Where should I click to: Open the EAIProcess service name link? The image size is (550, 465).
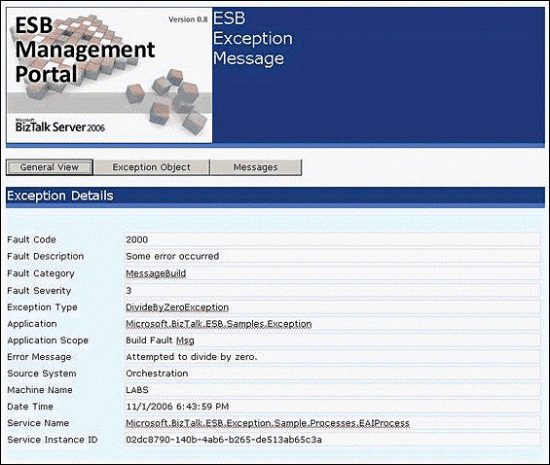[x=268, y=423]
